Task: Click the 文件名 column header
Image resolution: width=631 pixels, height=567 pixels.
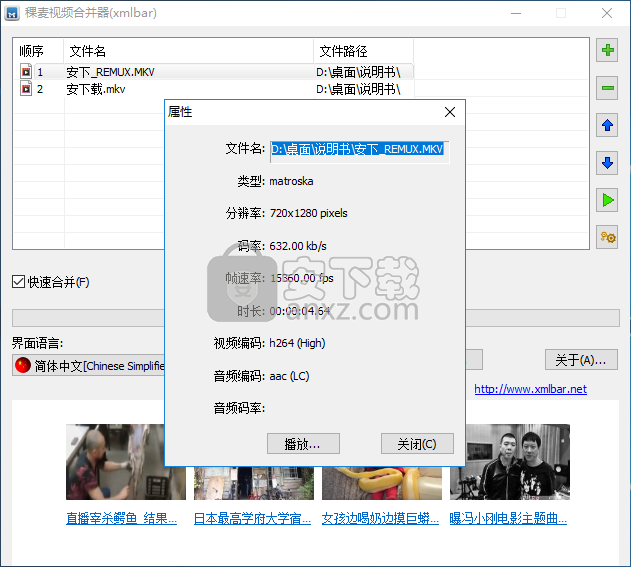Action: tap(188, 51)
